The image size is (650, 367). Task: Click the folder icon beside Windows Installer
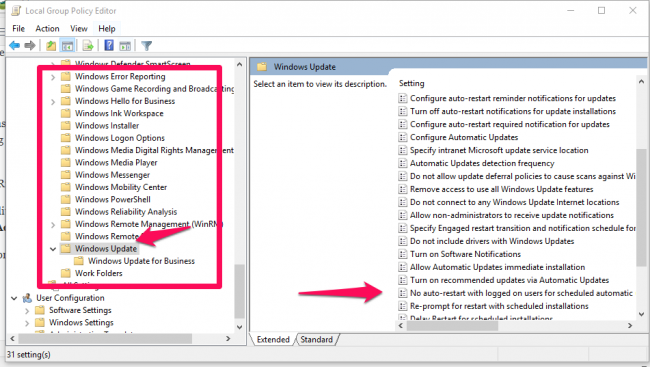click(65, 125)
